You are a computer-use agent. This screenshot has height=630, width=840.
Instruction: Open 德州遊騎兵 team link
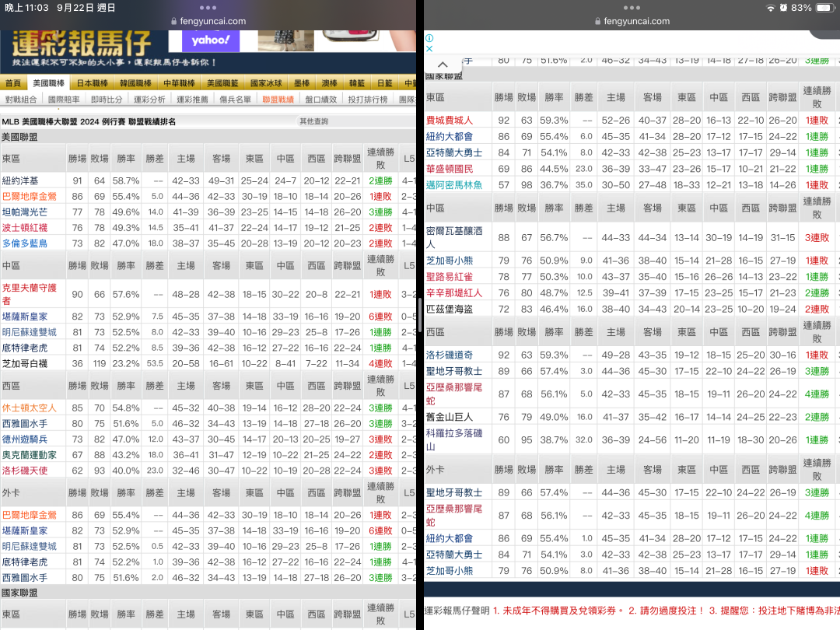point(25,439)
